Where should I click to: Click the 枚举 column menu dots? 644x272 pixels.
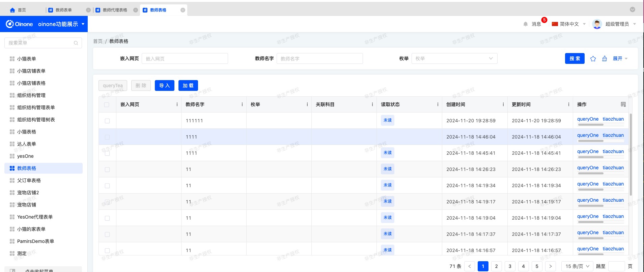pos(307,104)
